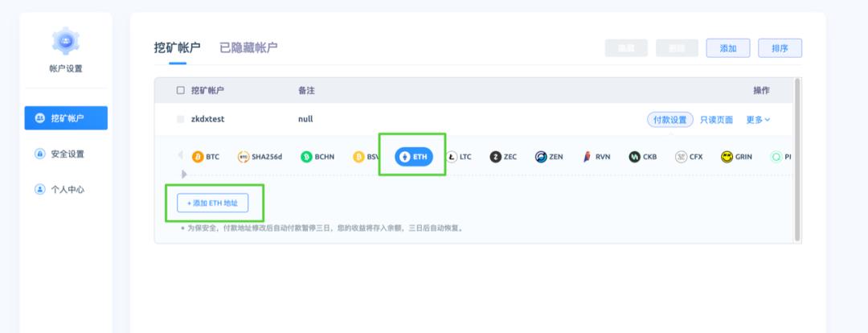Click the zkdxtest account name

[x=207, y=119]
